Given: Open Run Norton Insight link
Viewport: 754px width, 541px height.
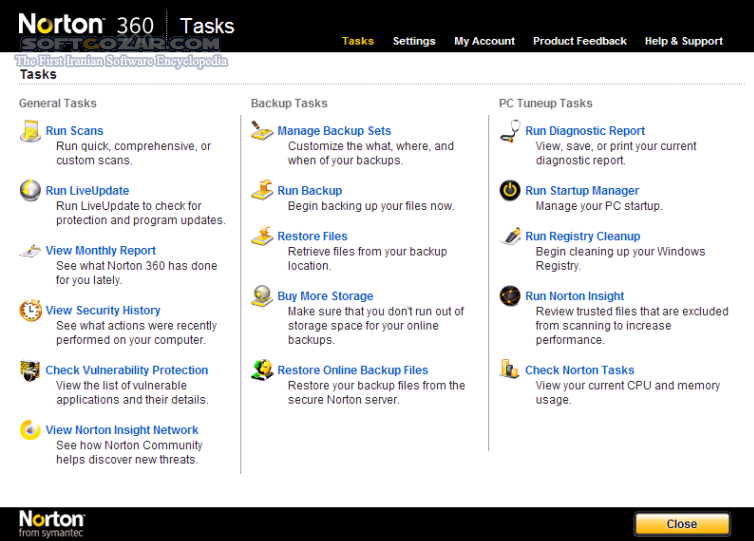Looking at the screenshot, I should pyautogui.click(x=575, y=296).
